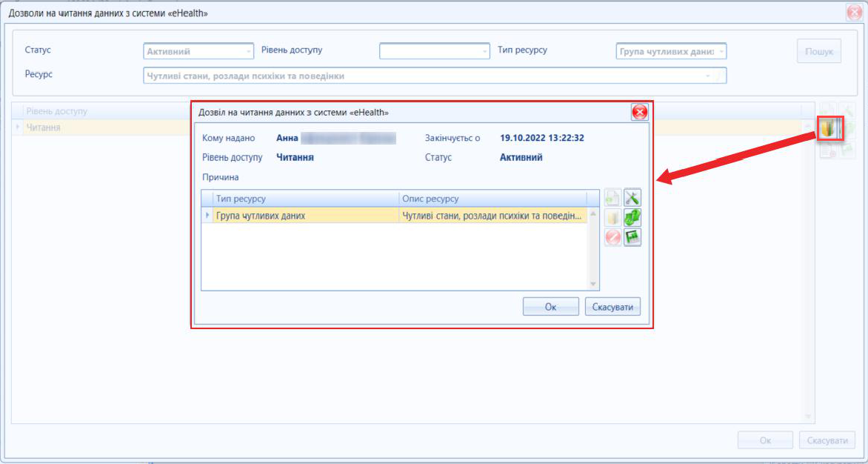The height and width of the screenshot is (464, 868).
Task: Sort by the Тип ресурсу column header
Action: pyautogui.click(x=306, y=199)
